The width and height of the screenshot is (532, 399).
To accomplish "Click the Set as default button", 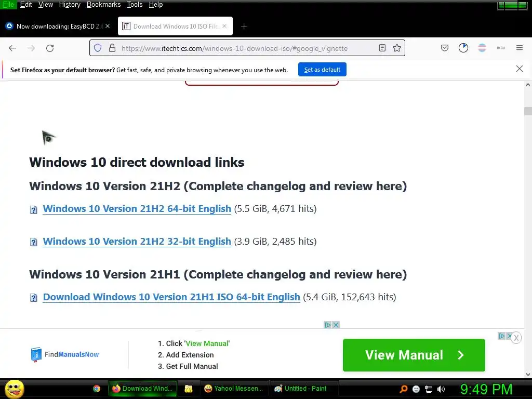I will pos(322,70).
